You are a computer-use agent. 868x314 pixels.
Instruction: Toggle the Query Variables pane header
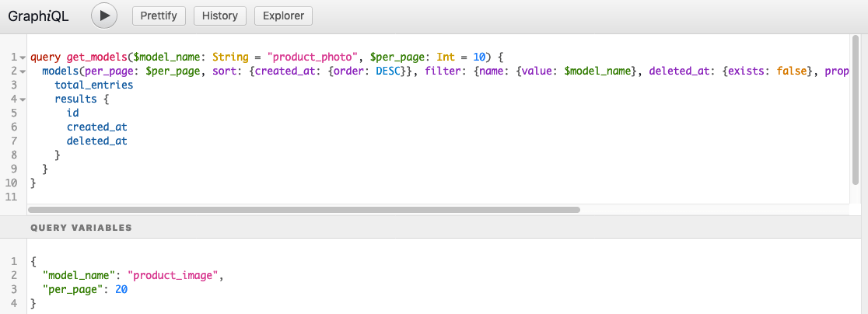point(81,228)
